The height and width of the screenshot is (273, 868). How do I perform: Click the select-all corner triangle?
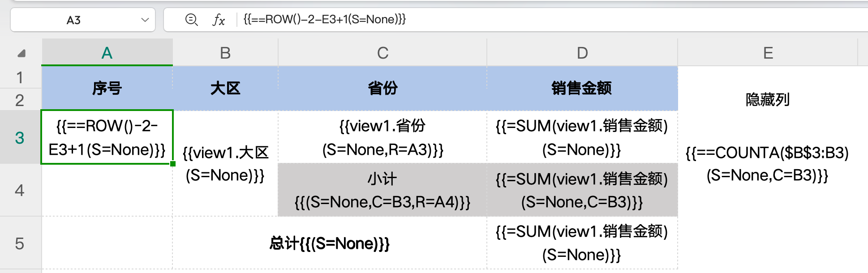pos(21,53)
